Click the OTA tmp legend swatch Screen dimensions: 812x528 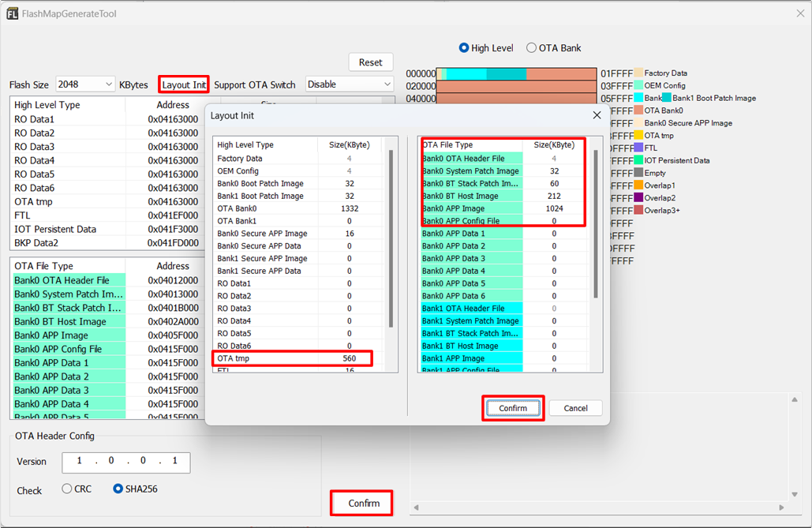tap(638, 135)
